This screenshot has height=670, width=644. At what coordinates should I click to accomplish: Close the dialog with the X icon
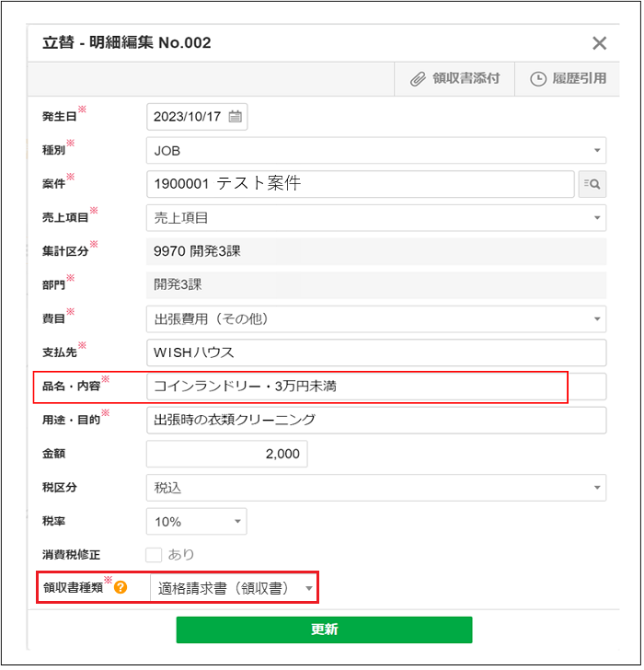coord(599,43)
